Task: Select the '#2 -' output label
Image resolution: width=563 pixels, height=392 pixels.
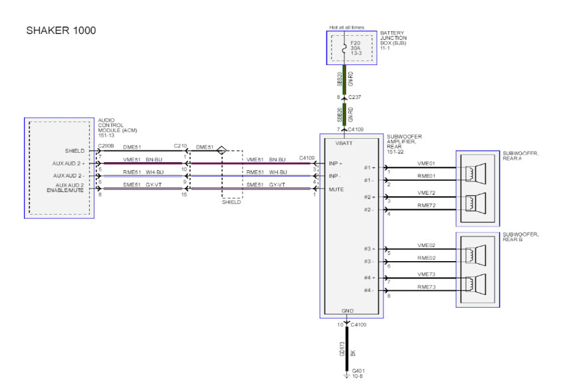Action: pos(369,210)
